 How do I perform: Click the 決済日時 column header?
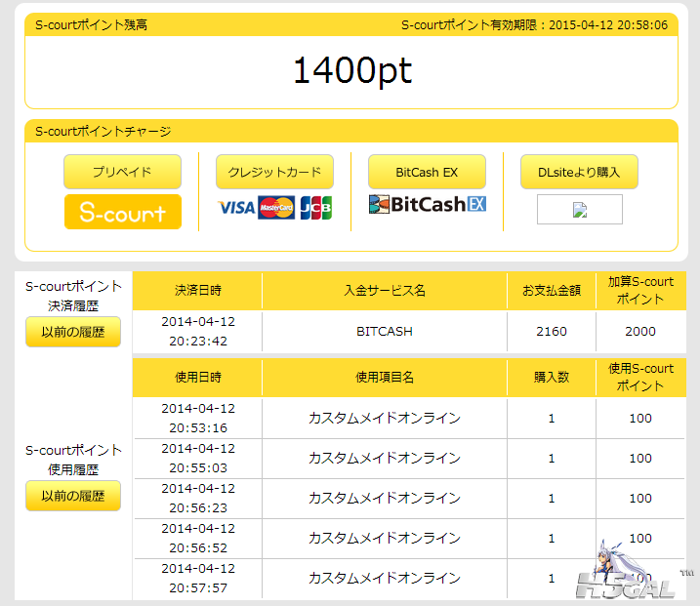198,291
